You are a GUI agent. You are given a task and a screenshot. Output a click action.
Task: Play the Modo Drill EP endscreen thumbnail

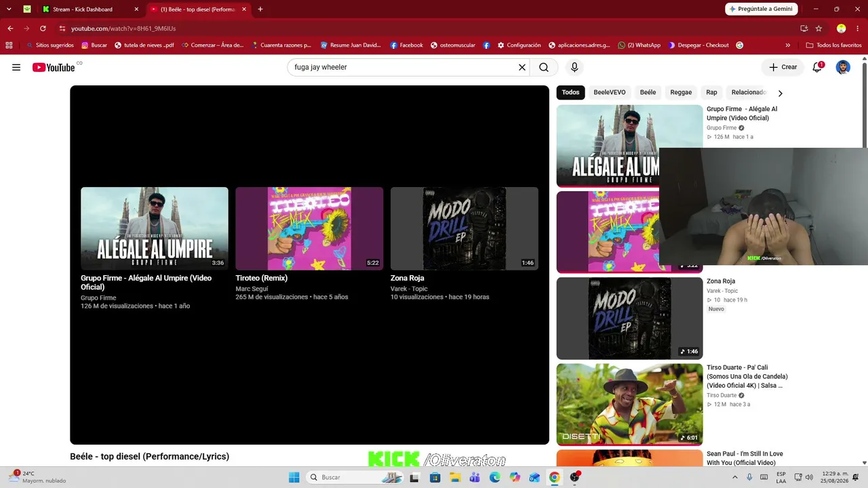pyautogui.click(x=465, y=228)
